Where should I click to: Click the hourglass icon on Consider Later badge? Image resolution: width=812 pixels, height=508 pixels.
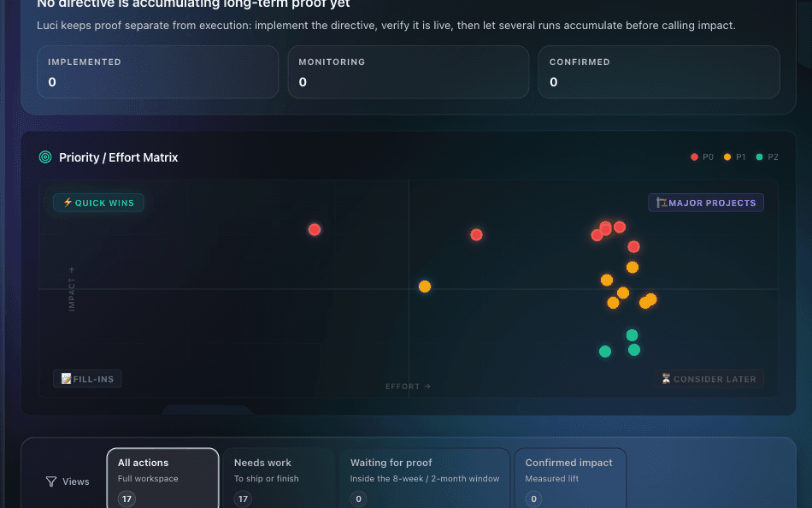(666, 379)
